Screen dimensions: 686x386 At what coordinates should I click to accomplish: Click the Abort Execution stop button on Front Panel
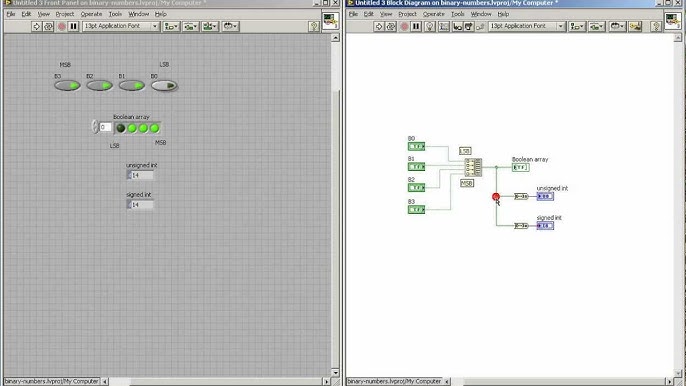[x=62, y=26]
